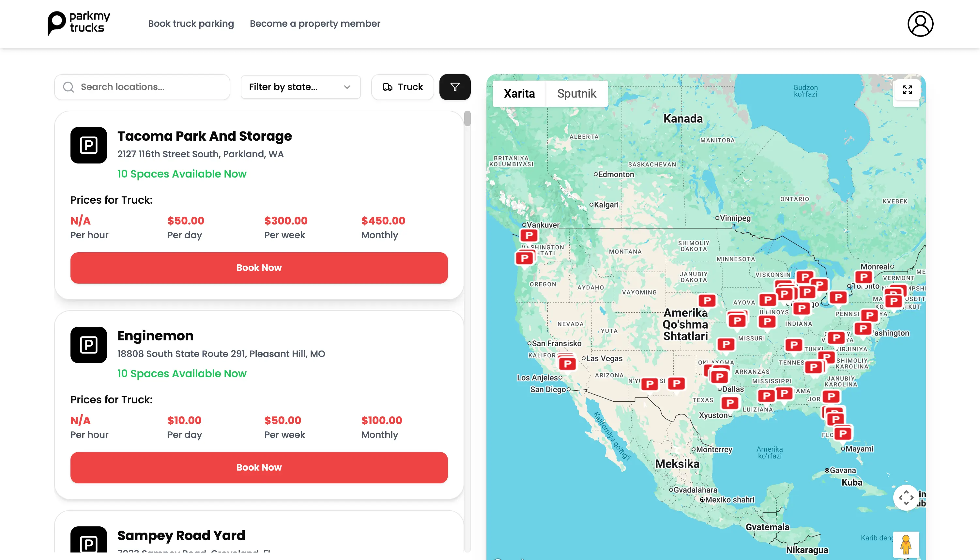This screenshot has width=980, height=560.
Task: Click the parkmytrucks logo
Action: (79, 23)
